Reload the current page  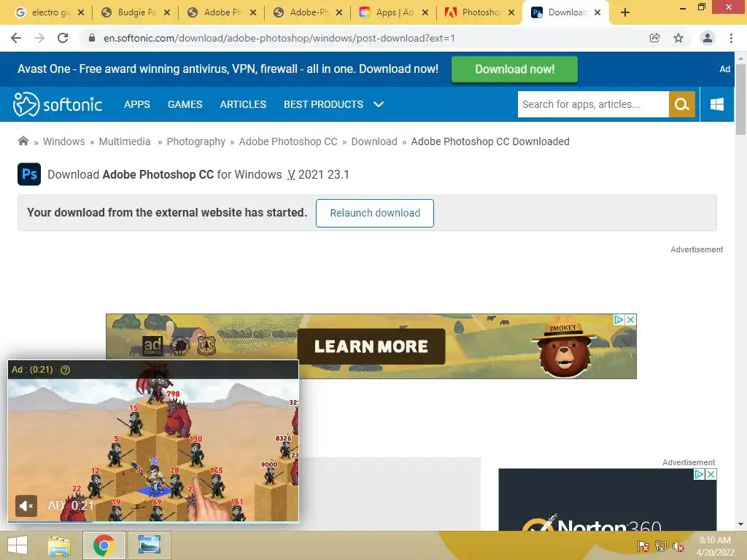pyautogui.click(x=63, y=38)
